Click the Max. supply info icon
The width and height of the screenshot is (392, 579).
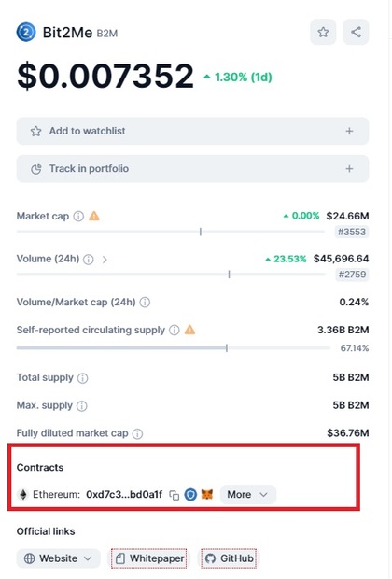tap(81, 406)
